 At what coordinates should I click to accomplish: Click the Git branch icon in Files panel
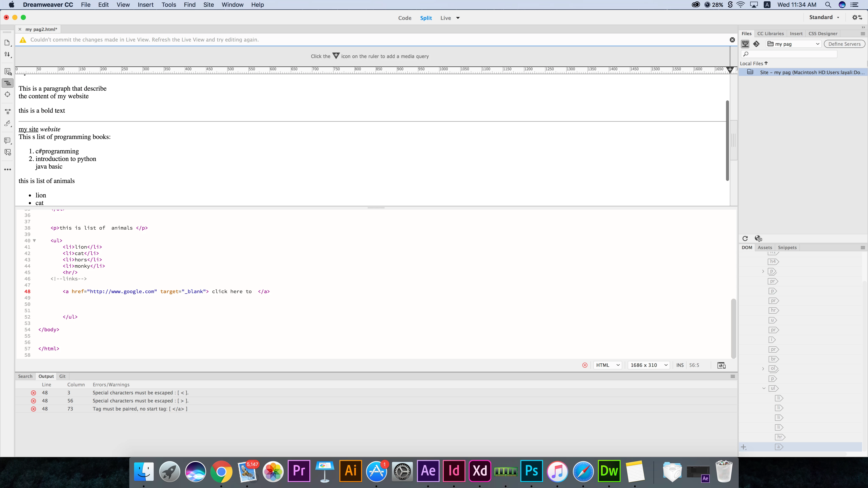757,44
